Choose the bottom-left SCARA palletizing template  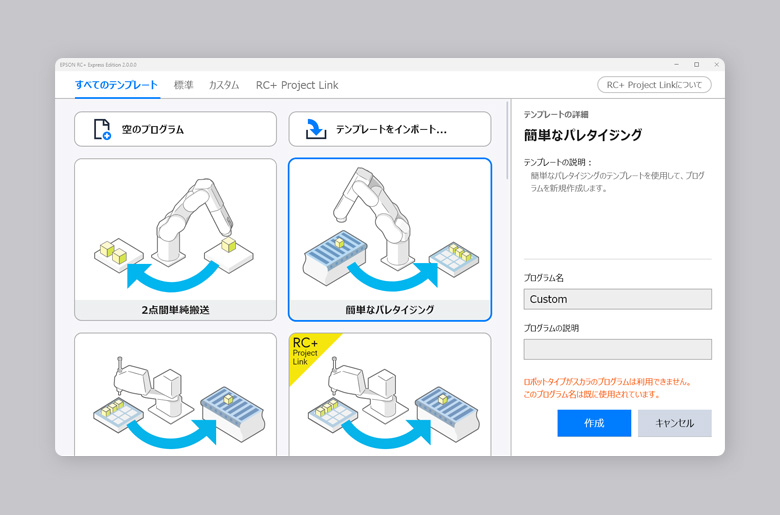click(x=175, y=395)
